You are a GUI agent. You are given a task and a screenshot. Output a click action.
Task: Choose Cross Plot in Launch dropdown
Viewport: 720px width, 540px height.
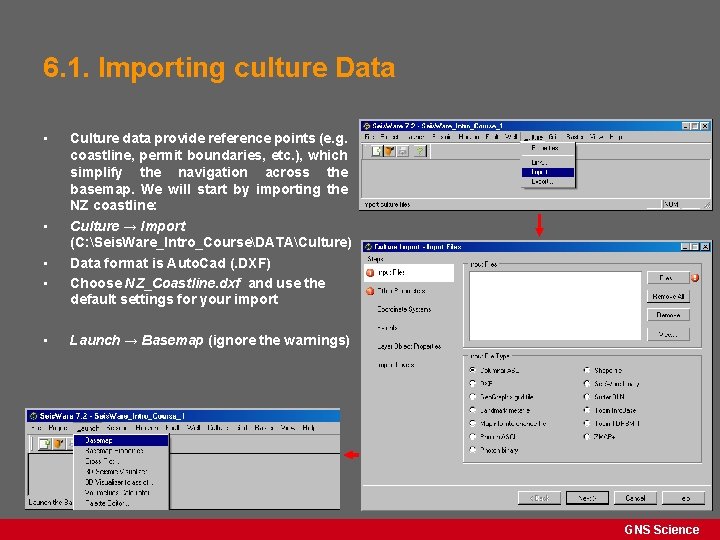(121, 461)
